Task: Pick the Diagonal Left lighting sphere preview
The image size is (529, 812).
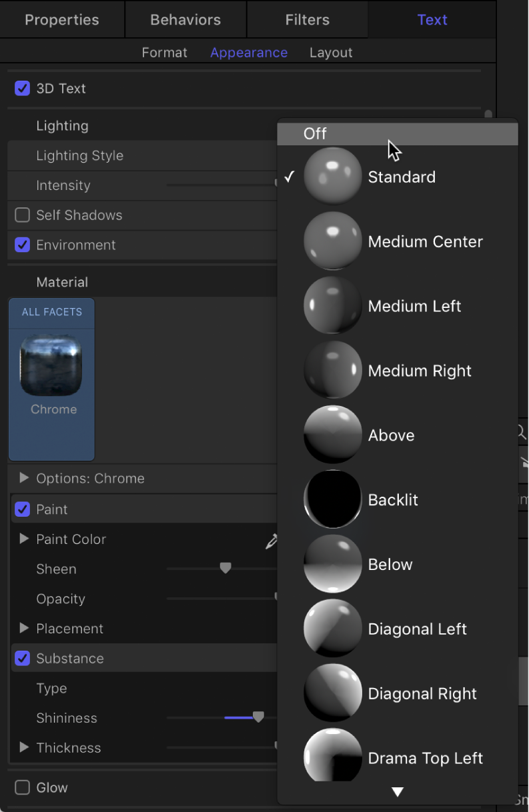Action: point(332,628)
